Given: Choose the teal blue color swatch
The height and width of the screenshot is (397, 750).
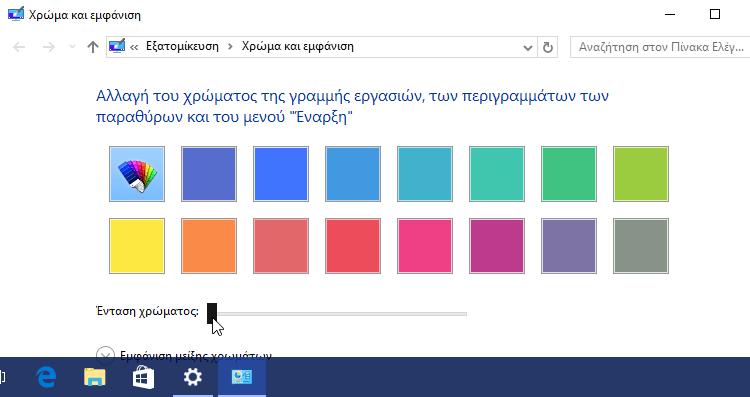Looking at the screenshot, I should 425,174.
